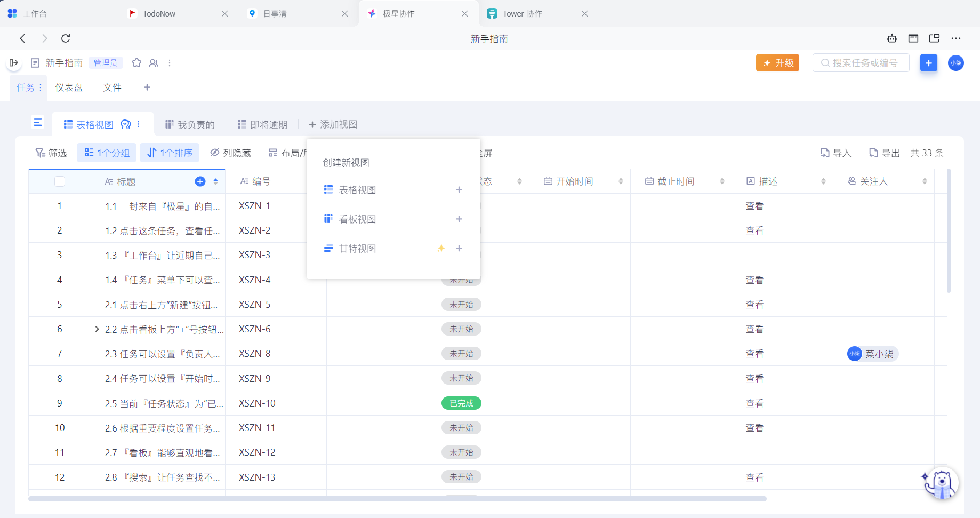Open the three-dot more menu at top right
This screenshot has height=518, width=980.
pyautogui.click(x=956, y=38)
